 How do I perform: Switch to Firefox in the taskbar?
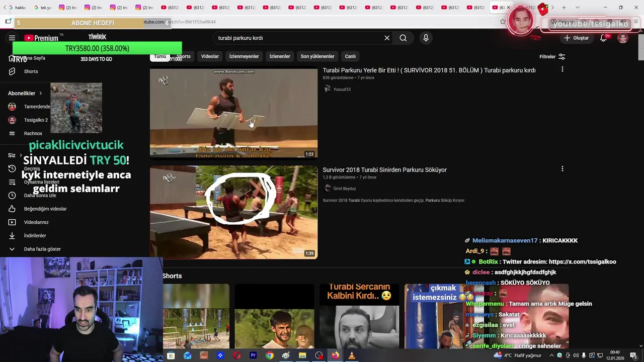pyautogui.click(x=335, y=355)
